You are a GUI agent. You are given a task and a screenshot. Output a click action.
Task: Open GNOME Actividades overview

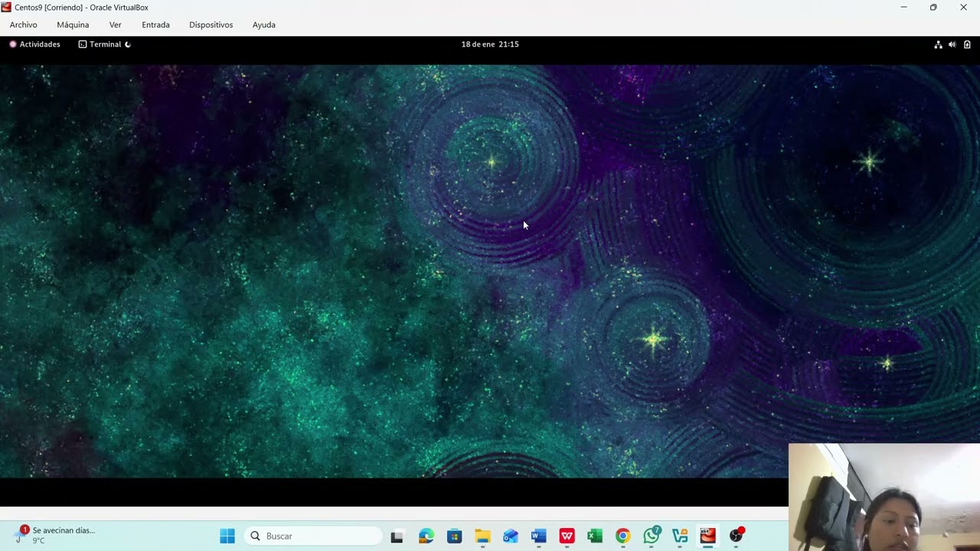(34, 44)
